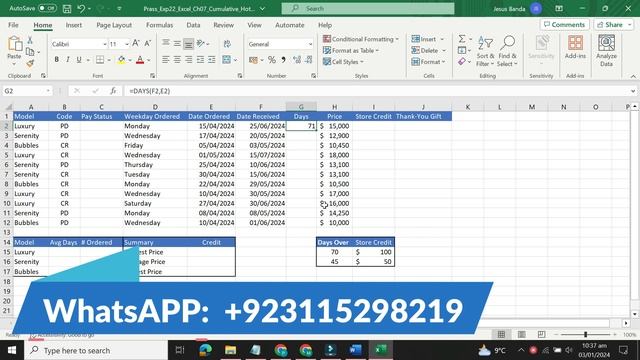The width and height of the screenshot is (640, 360).
Task: Click the Search box in title bar
Action: (x=368, y=8)
